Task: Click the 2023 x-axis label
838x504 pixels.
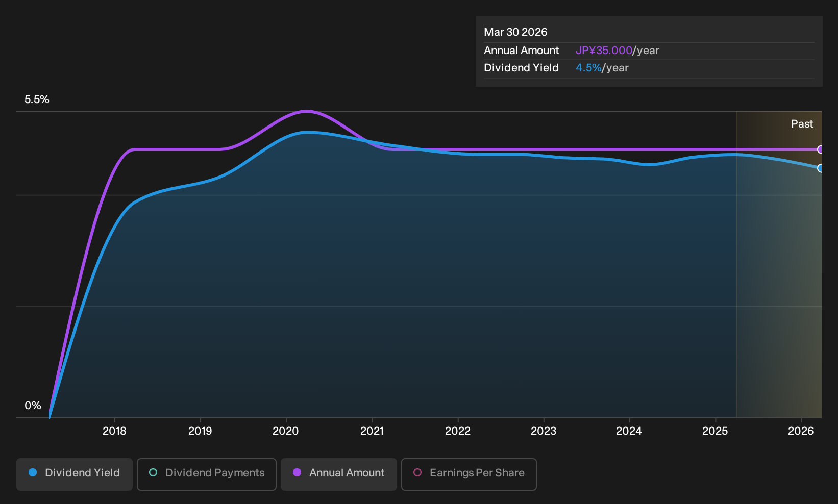Action: point(544,431)
